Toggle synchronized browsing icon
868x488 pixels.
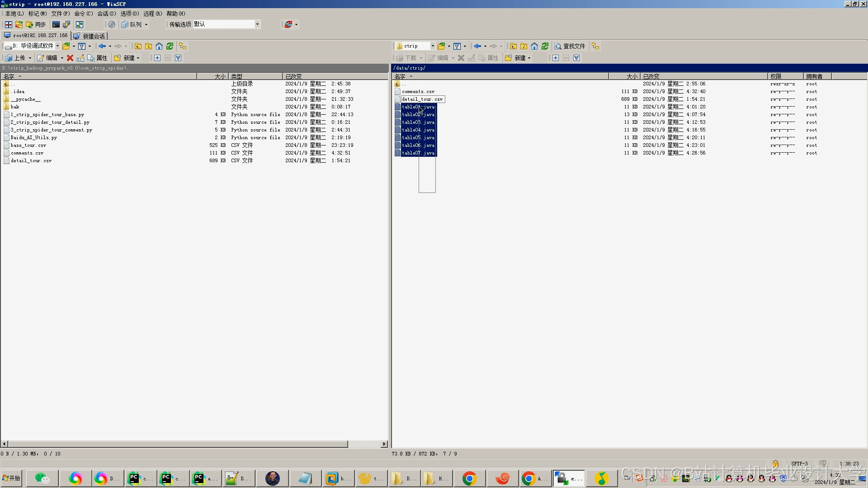(x=80, y=24)
